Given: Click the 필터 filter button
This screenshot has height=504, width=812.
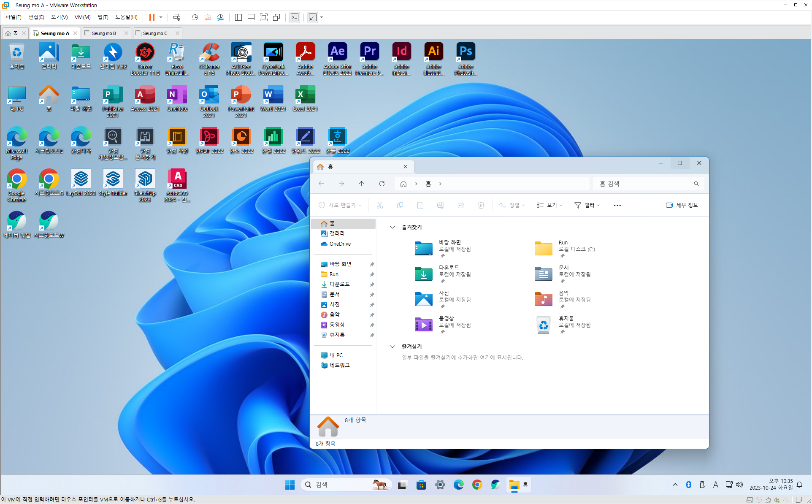Looking at the screenshot, I should click(587, 205).
